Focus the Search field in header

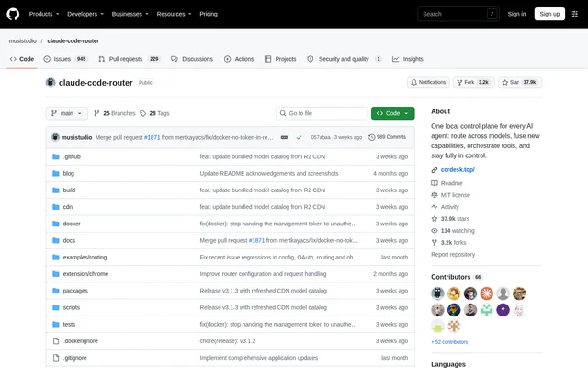pos(458,14)
